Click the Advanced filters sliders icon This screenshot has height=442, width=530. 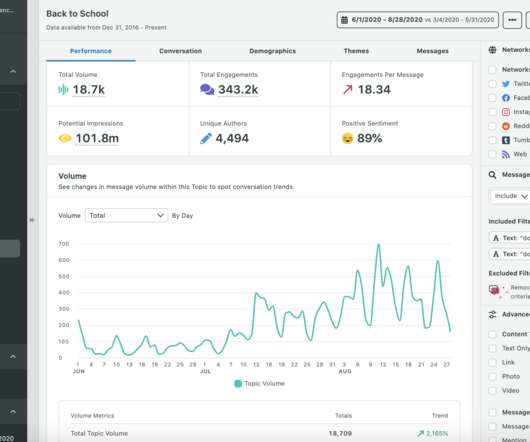tap(492, 315)
